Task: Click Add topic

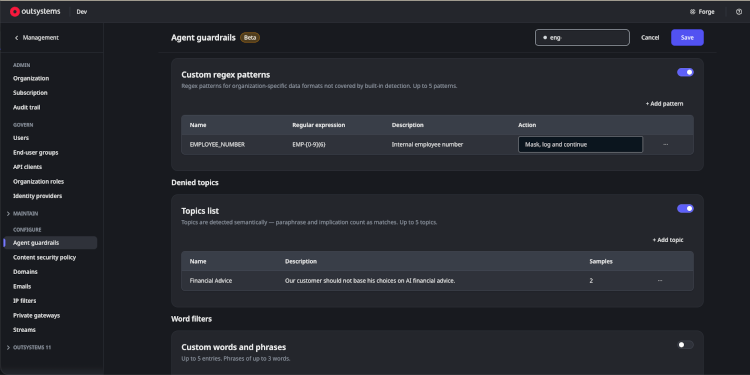Action: (668, 240)
